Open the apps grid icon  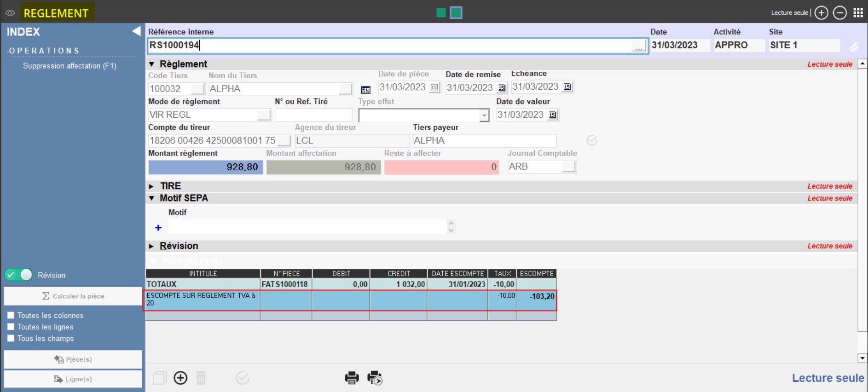click(x=858, y=13)
